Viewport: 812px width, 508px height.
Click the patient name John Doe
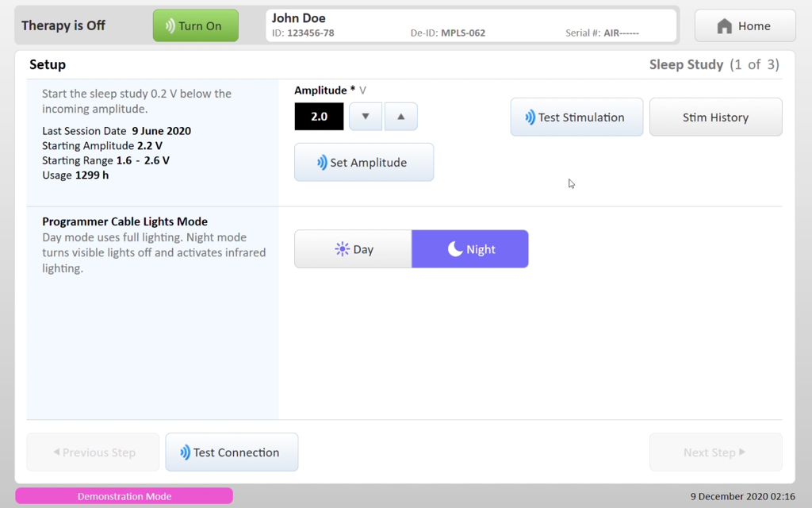point(299,18)
